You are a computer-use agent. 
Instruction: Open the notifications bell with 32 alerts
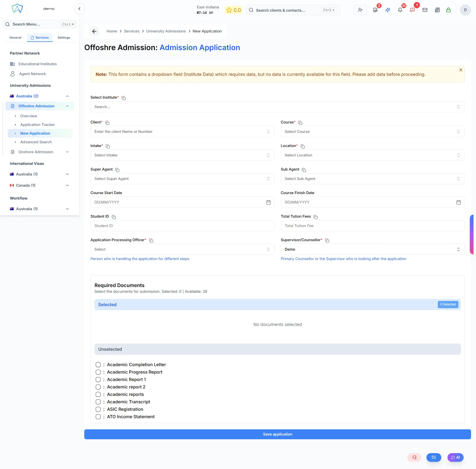(x=400, y=10)
